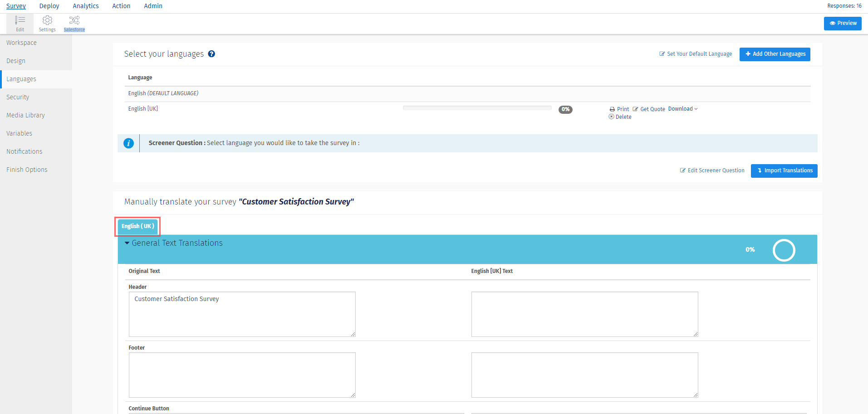
Task: Click the Preview button
Action: [843, 24]
